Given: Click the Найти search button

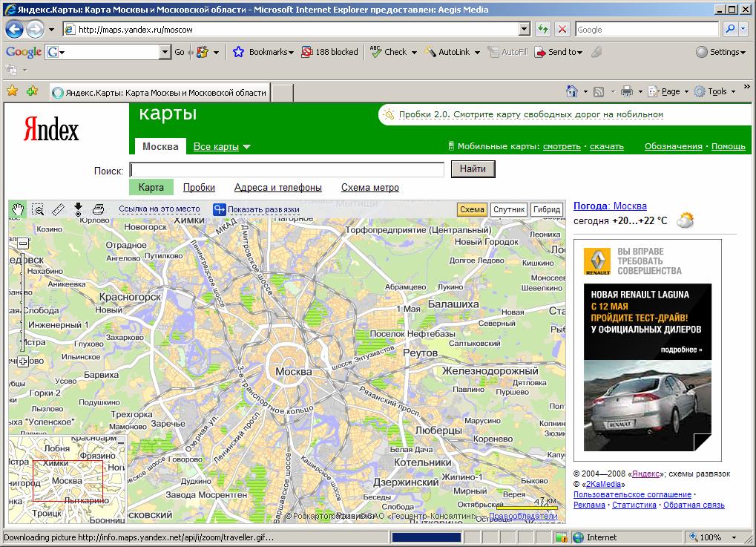Looking at the screenshot, I should point(473,169).
